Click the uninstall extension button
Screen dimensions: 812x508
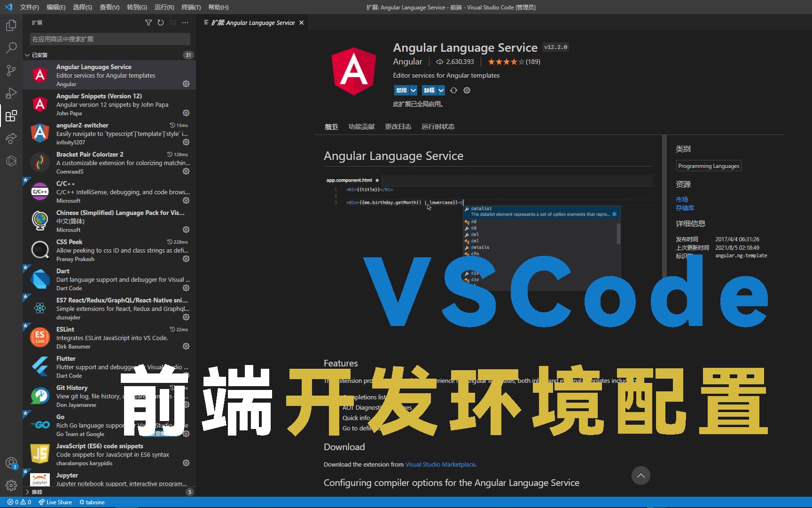[429, 90]
